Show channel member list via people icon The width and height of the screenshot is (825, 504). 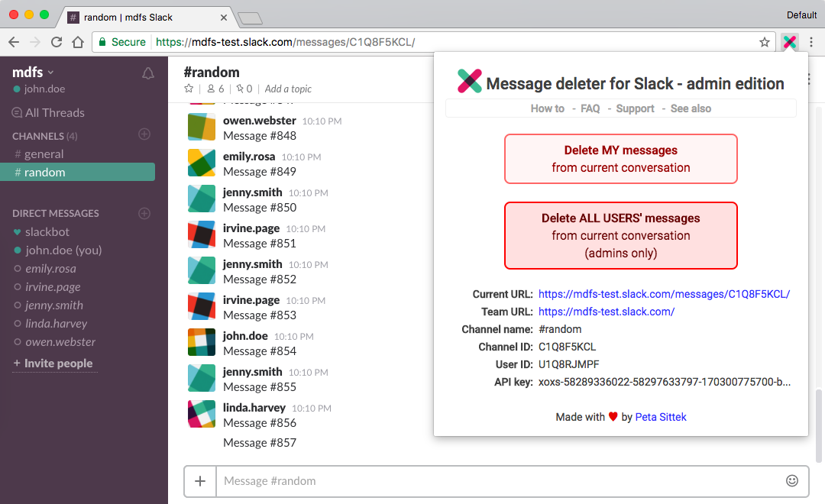click(212, 89)
